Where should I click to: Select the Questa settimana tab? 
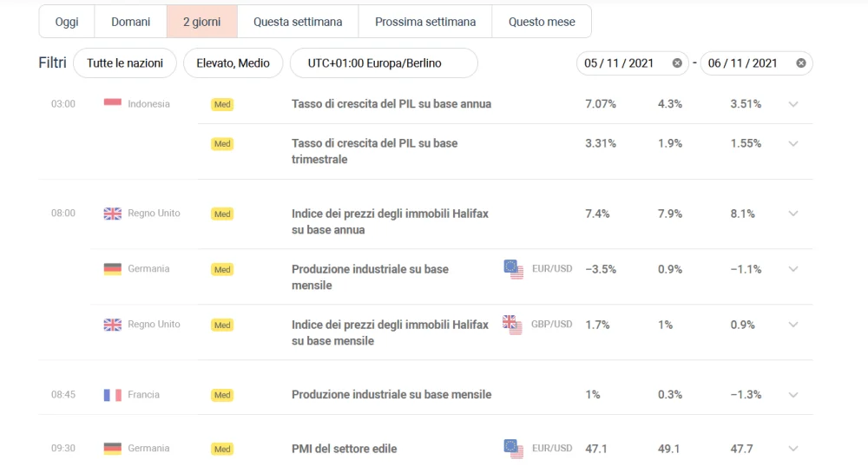[x=298, y=22]
